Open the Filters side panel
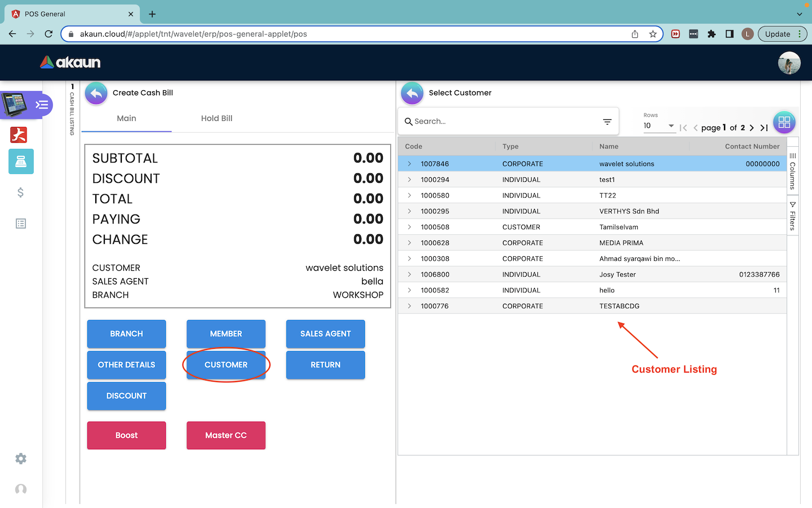 coord(792,216)
